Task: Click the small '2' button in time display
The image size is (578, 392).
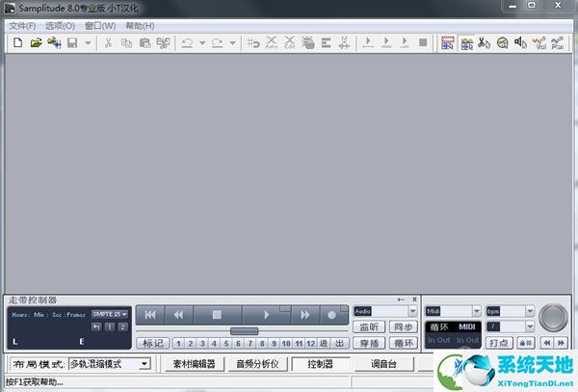Action: 122,327
